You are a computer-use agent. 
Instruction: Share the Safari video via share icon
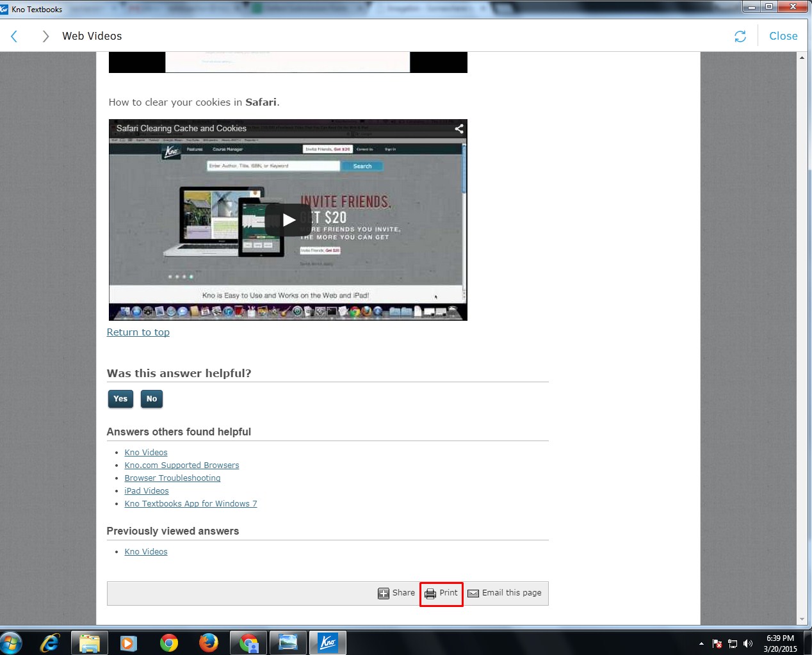[x=459, y=129]
